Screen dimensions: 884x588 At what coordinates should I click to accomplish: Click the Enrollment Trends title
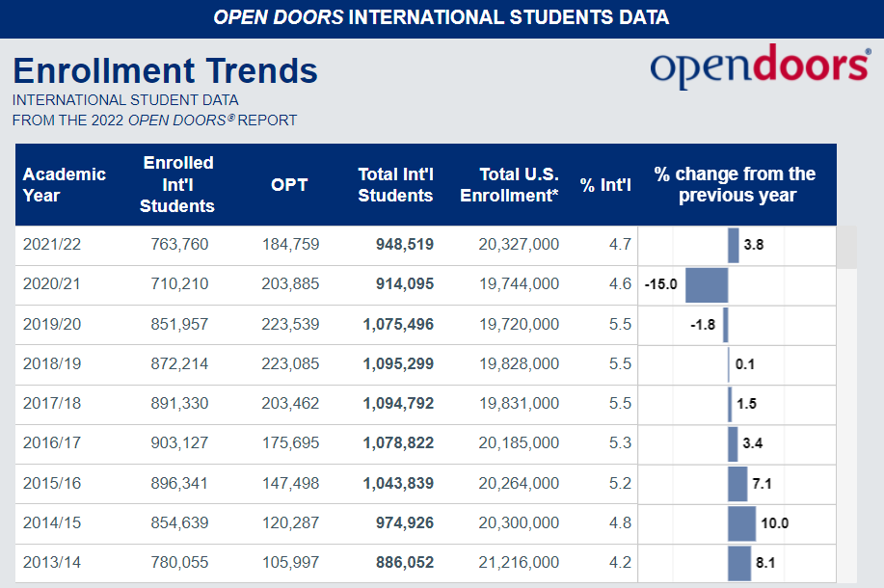[x=165, y=71]
